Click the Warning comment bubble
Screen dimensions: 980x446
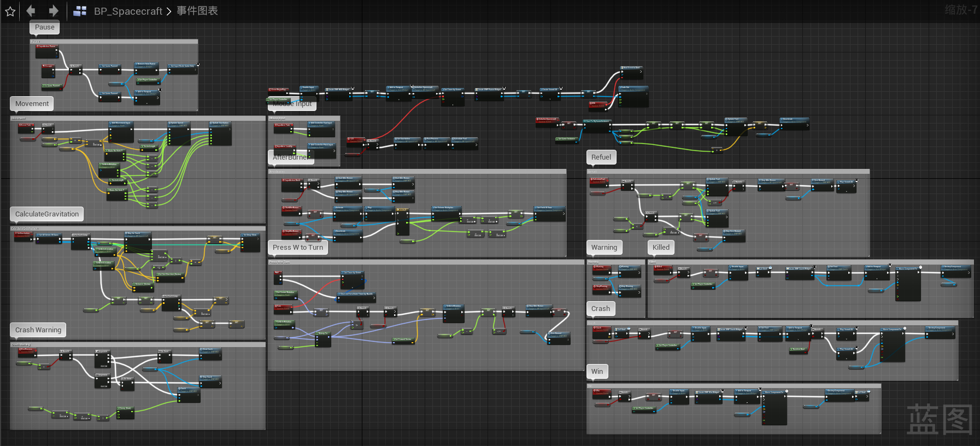pyautogui.click(x=604, y=248)
